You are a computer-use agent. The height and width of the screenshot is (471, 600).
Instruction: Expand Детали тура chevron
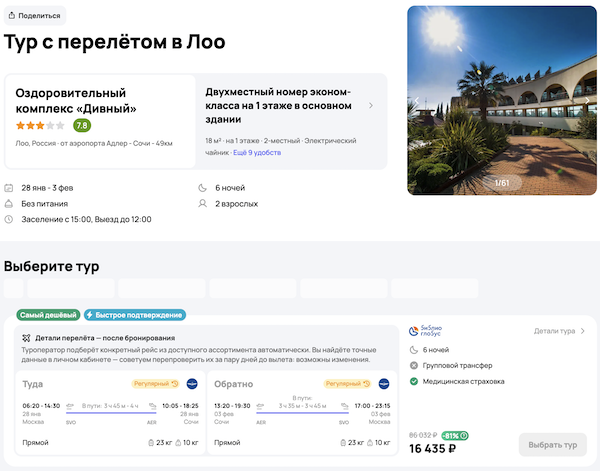(x=583, y=330)
